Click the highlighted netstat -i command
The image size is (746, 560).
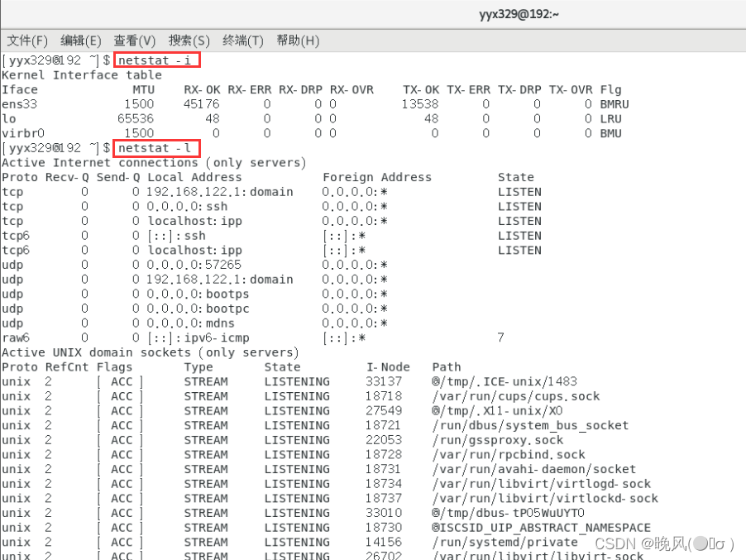[x=157, y=60]
